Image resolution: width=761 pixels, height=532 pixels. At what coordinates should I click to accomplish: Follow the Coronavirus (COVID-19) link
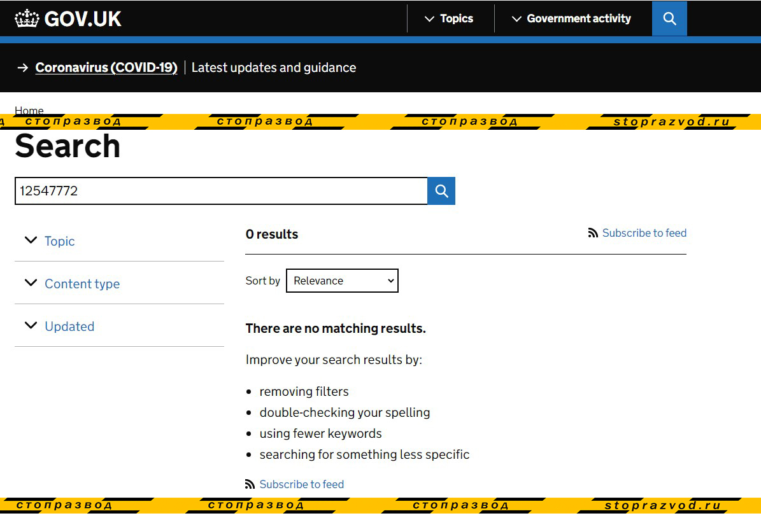tap(106, 67)
